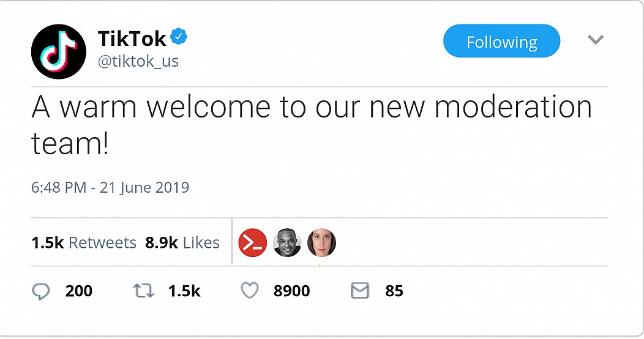Like the tweet with the heart icon
644x339 pixels.
(250, 291)
